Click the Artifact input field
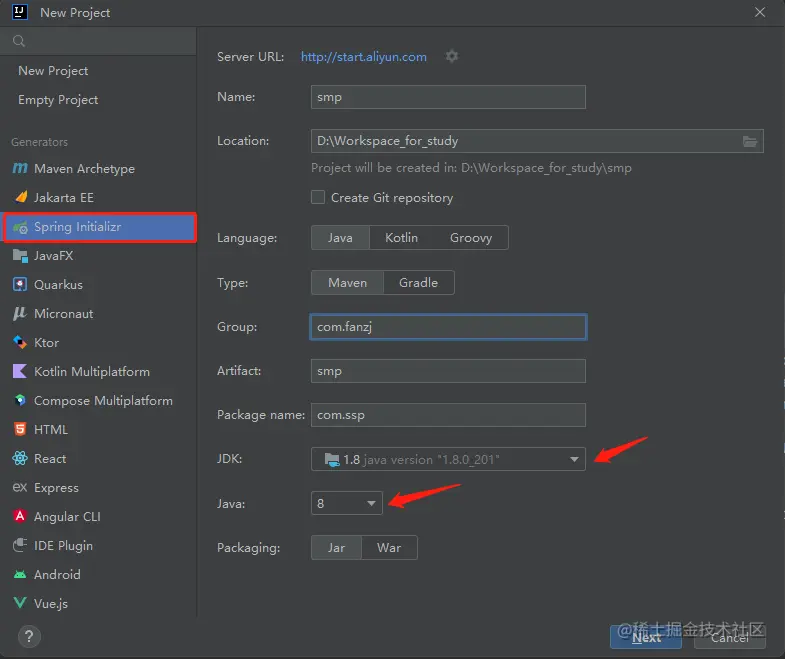This screenshot has width=785, height=659. click(448, 371)
